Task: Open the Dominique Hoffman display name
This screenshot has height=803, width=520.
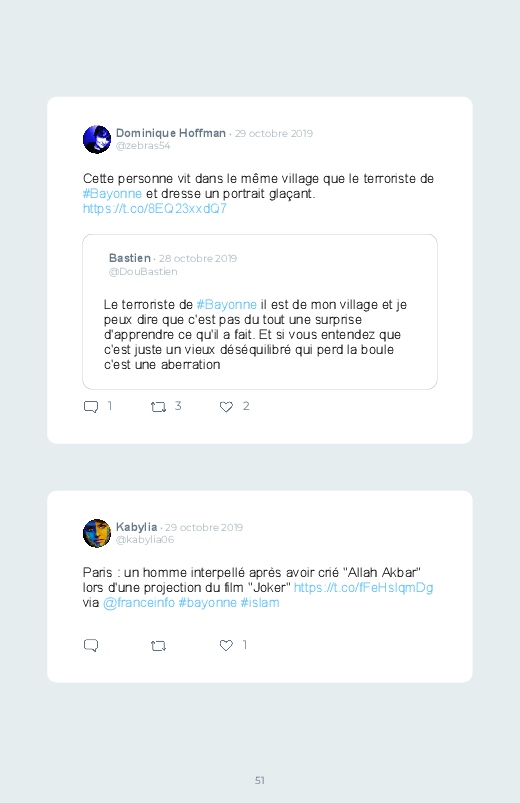Action: coord(171,133)
